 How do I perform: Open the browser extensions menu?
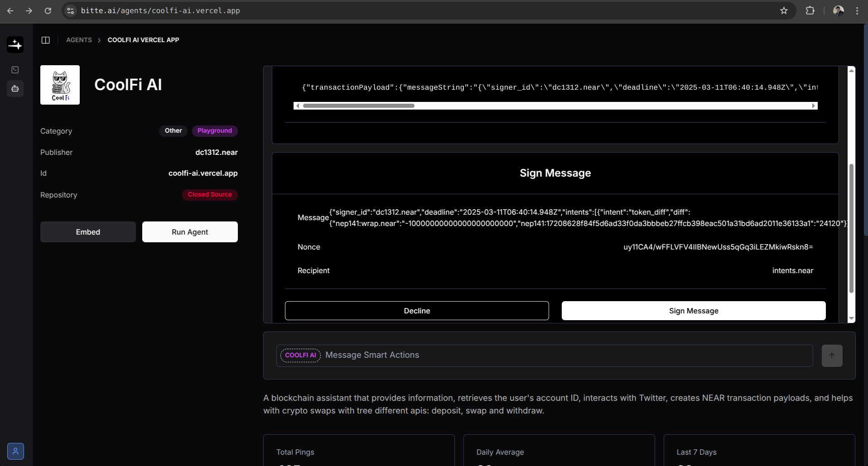pyautogui.click(x=810, y=11)
